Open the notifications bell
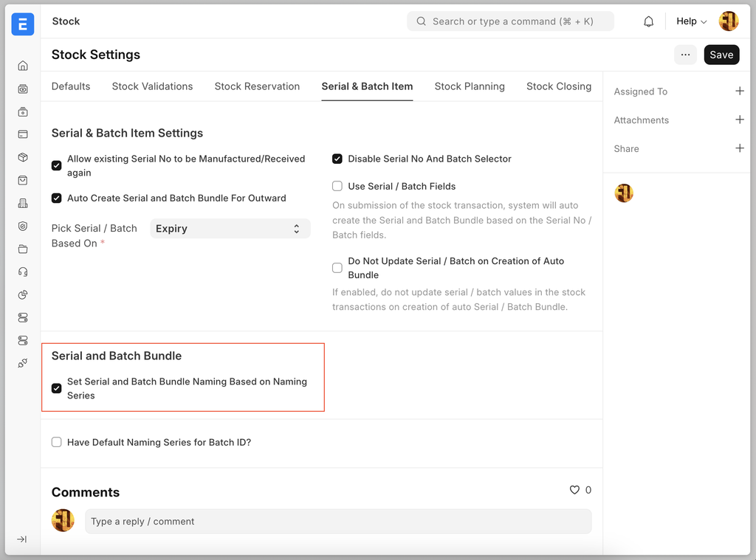This screenshot has width=756, height=560. pyautogui.click(x=648, y=21)
